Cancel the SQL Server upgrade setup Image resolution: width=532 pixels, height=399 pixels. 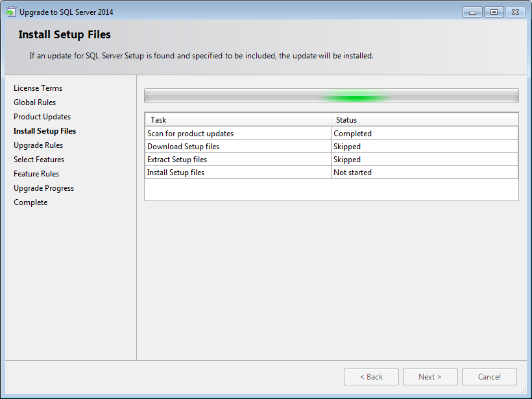[489, 377]
